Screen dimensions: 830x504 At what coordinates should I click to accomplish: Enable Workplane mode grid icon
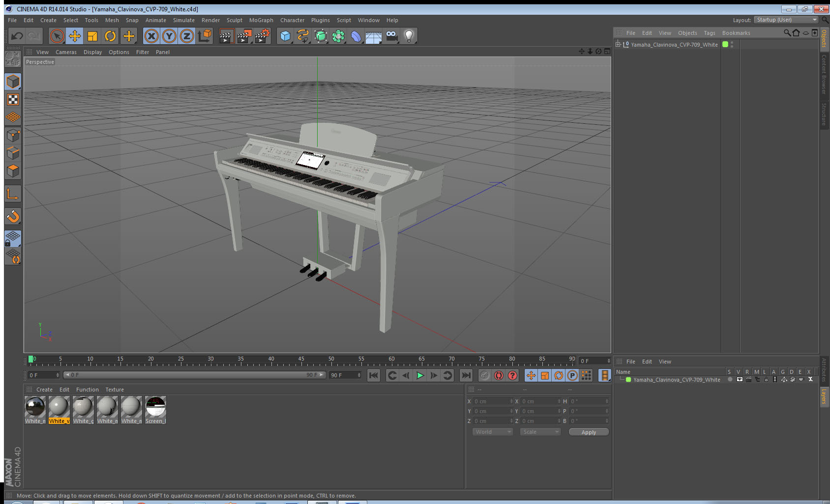click(x=13, y=117)
